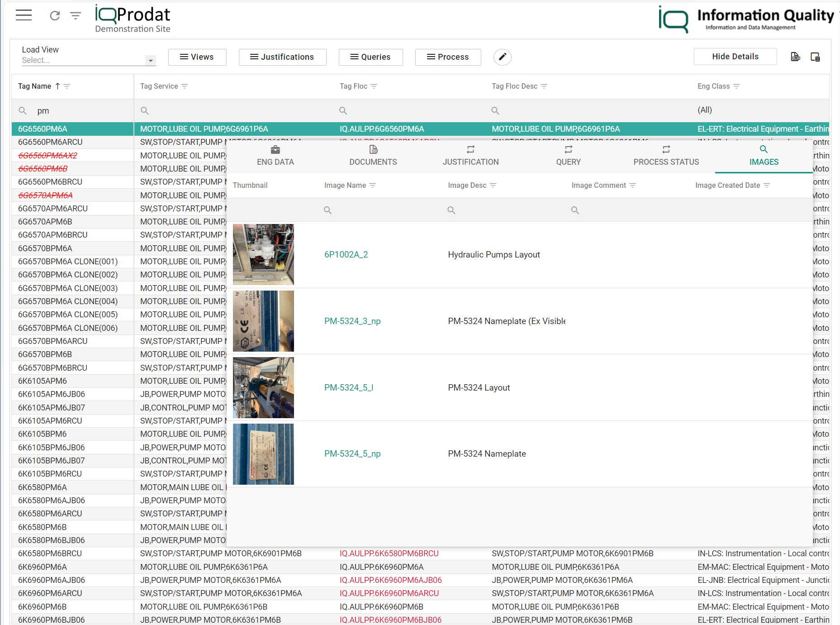Click the pencil edit icon
This screenshot has height=625, width=840.
502,57
